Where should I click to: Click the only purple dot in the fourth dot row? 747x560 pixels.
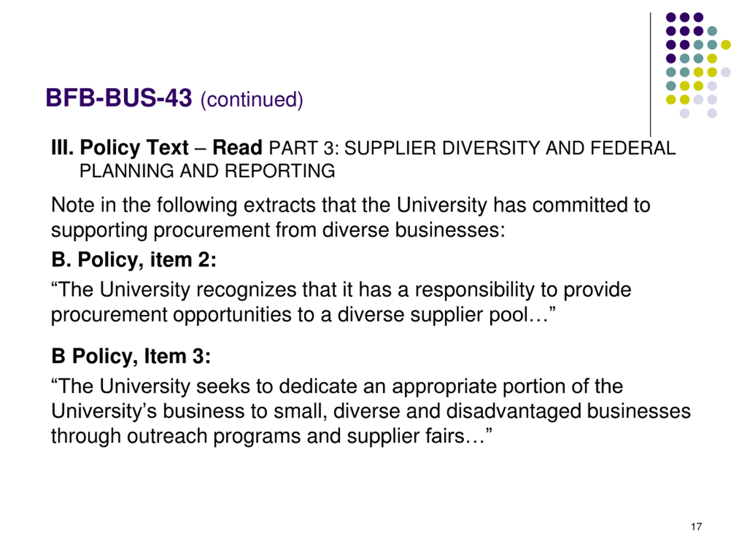click(671, 58)
